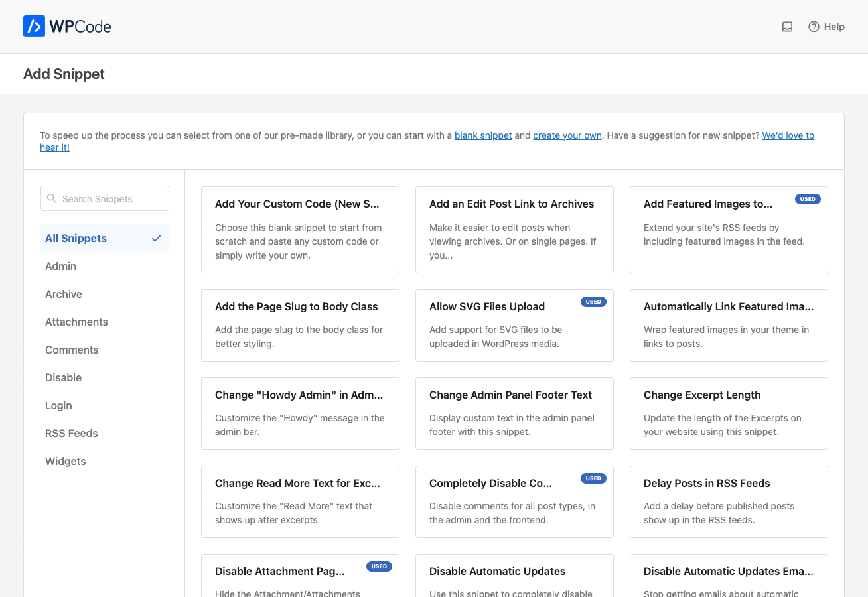This screenshot has height=597, width=868.
Task: Focus the Search Snippets field
Action: pyautogui.click(x=105, y=198)
